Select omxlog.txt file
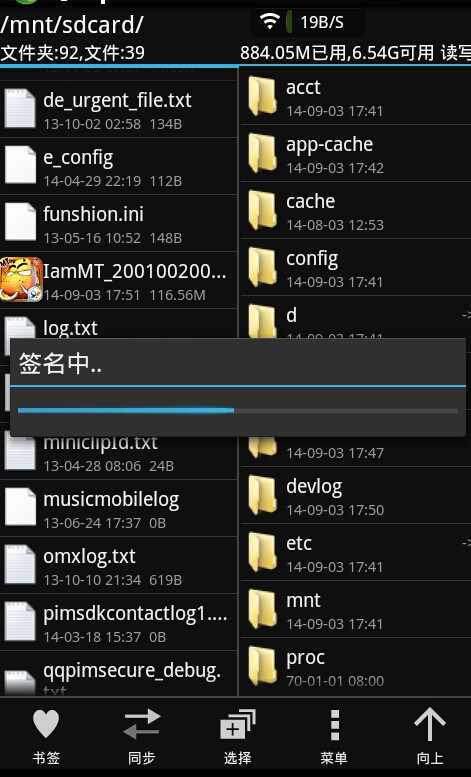Viewport: 471px width, 777px height. coord(118,565)
